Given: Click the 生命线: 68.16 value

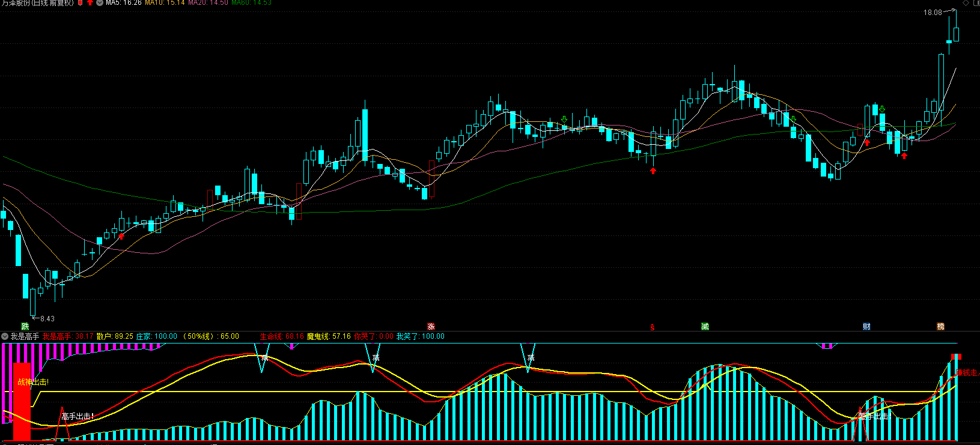Looking at the screenshot, I should 282,336.
